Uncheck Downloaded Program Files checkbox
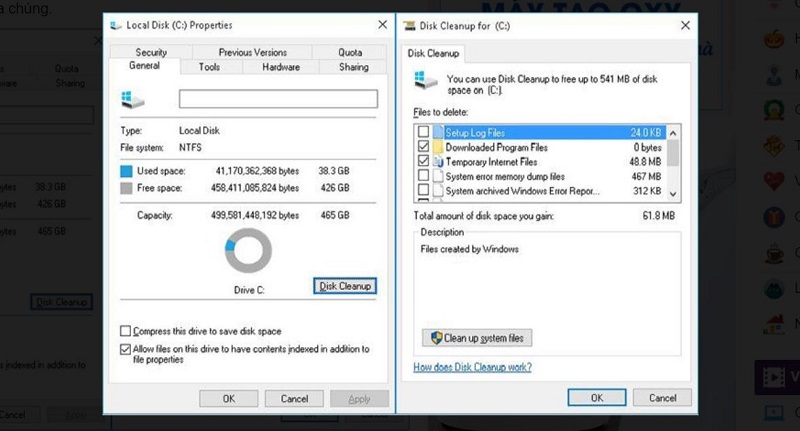The image size is (800, 431). tap(423, 146)
